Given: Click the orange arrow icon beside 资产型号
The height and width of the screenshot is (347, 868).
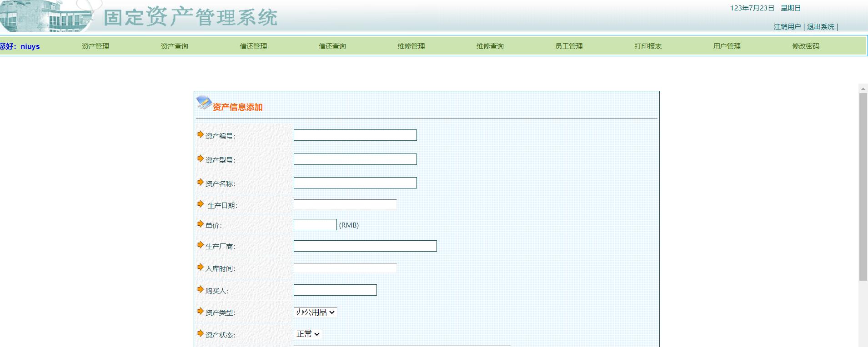Looking at the screenshot, I should pos(201,159).
